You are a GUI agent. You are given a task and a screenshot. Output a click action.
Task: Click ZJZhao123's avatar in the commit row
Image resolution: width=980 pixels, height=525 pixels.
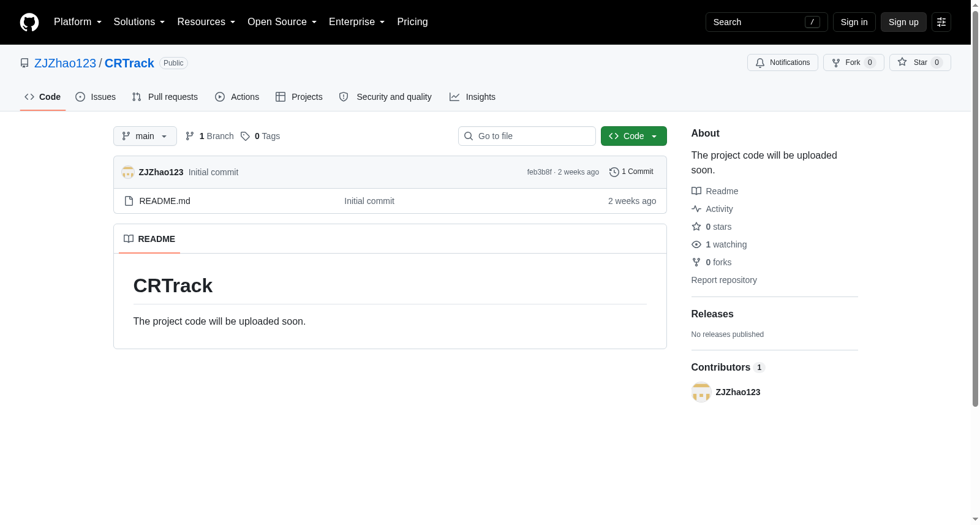pos(128,172)
